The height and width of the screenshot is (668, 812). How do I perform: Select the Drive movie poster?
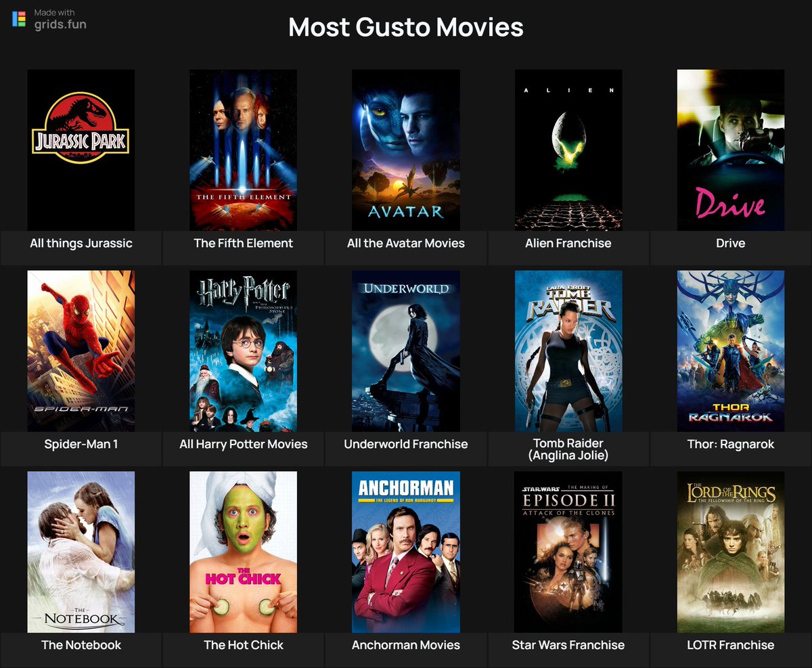pos(731,150)
